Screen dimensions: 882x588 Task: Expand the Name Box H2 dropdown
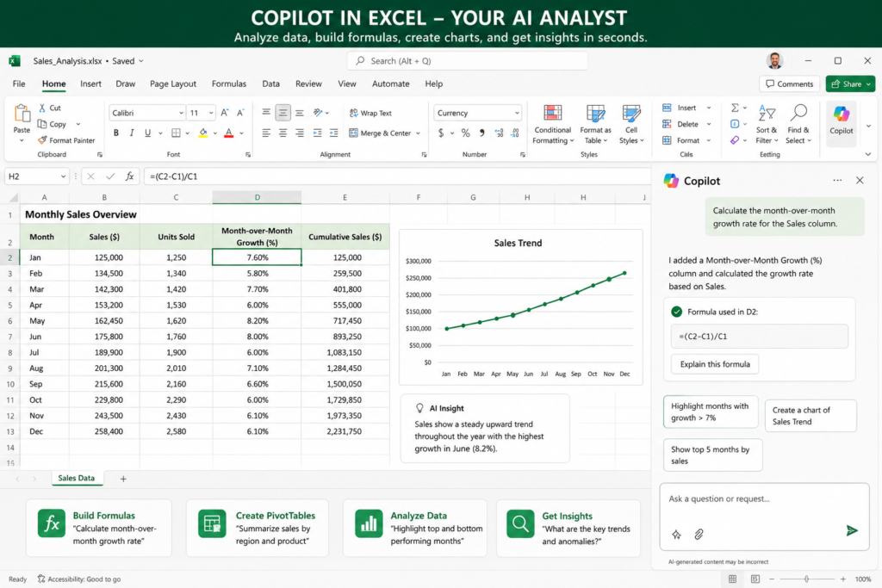click(x=63, y=176)
